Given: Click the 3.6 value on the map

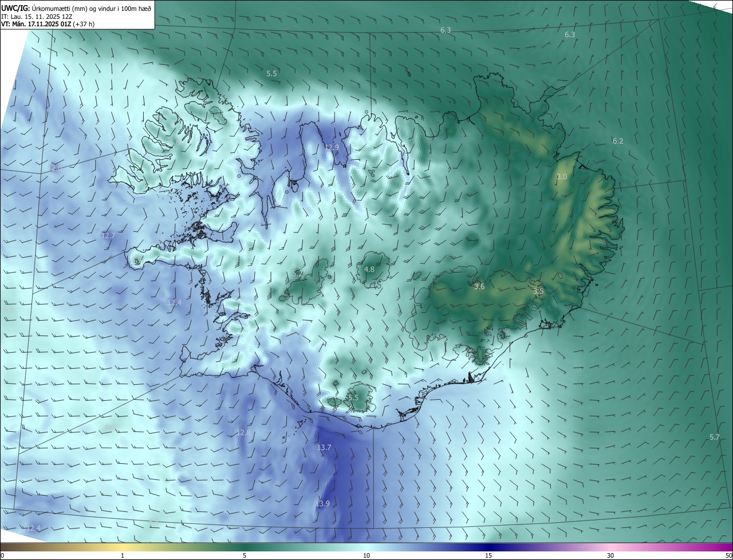Looking at the screenshot, I should [480, 286].
